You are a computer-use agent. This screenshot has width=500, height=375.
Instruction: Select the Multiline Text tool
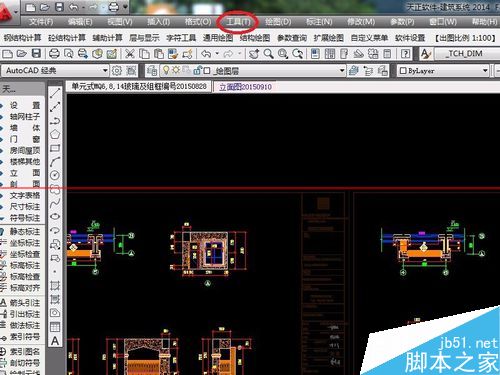(55, 341)
